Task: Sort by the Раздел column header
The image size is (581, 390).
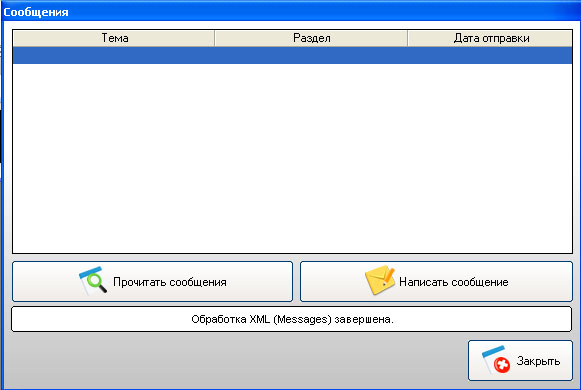Action: (x=311, y=38)
